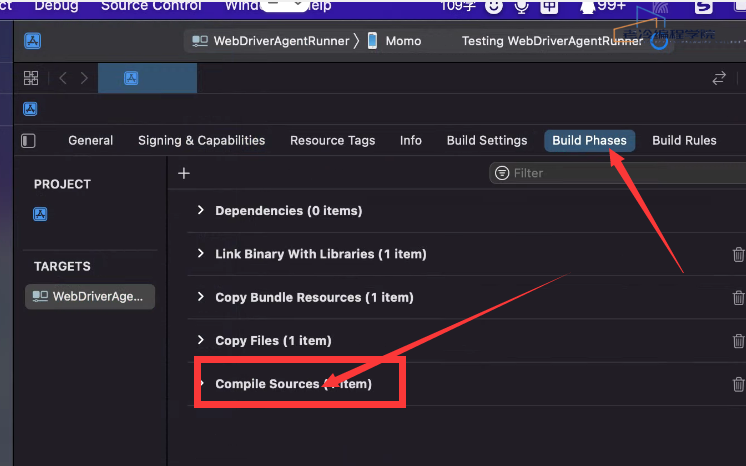Open the Source Control menu
This screenshot has height=466, width=746.
151,6
